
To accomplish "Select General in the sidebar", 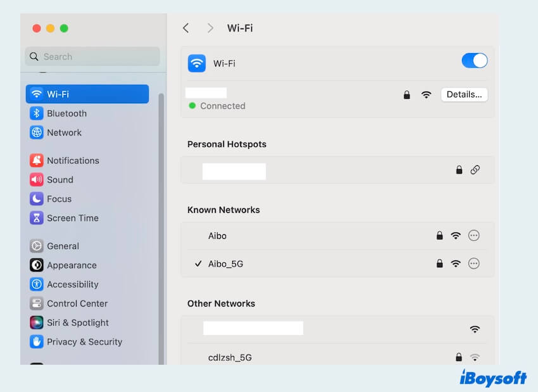I will [x=63, y=246].
